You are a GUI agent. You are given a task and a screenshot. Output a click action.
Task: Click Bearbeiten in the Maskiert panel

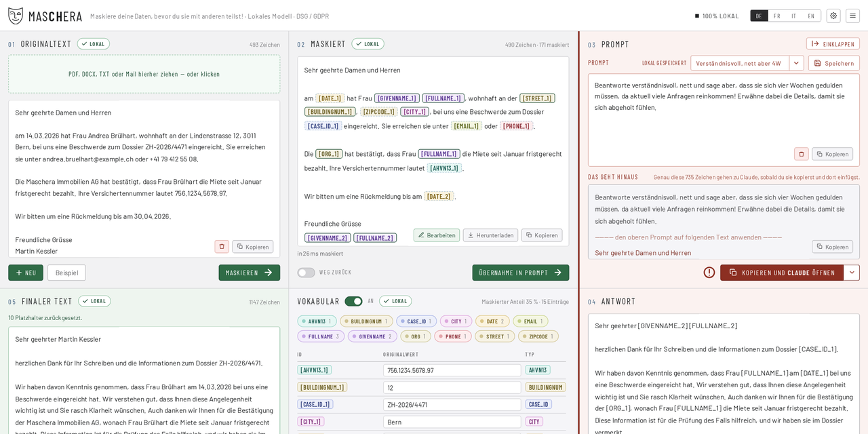tap(437, 235)
